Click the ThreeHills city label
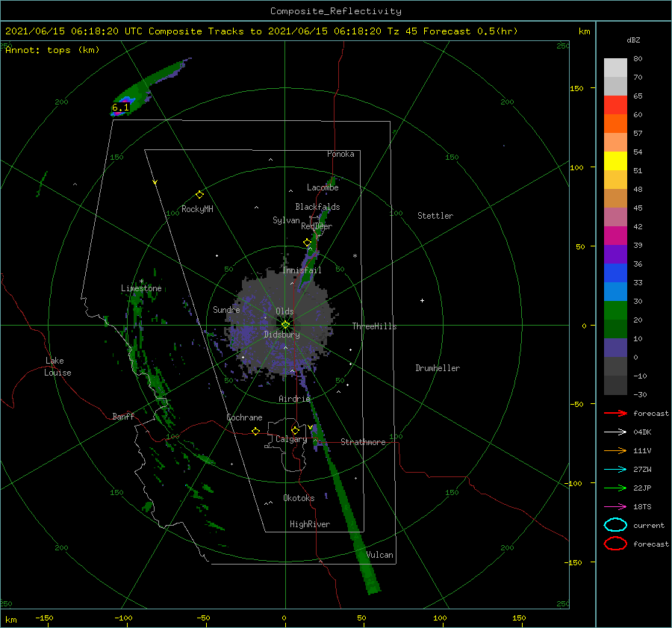 click(374, 326)
